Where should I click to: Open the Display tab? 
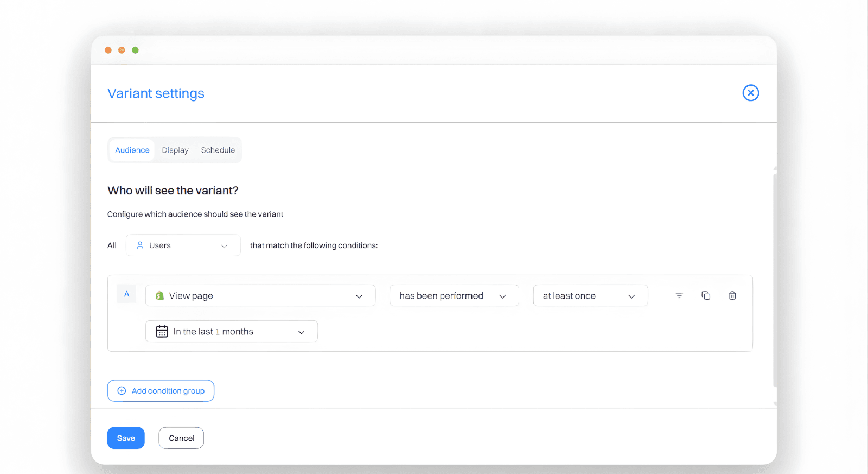point(175,150)
